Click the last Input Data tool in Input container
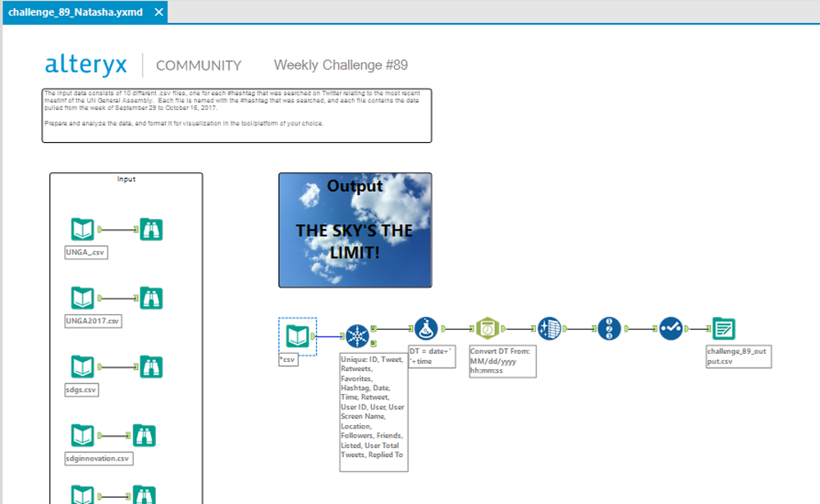Screen dimensions: 820x504 coord(83,495)
